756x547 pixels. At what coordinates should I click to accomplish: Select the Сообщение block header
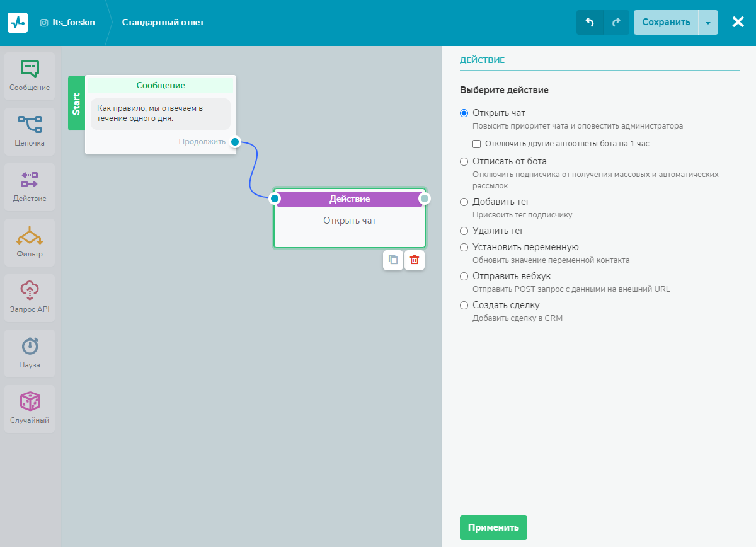161,85
